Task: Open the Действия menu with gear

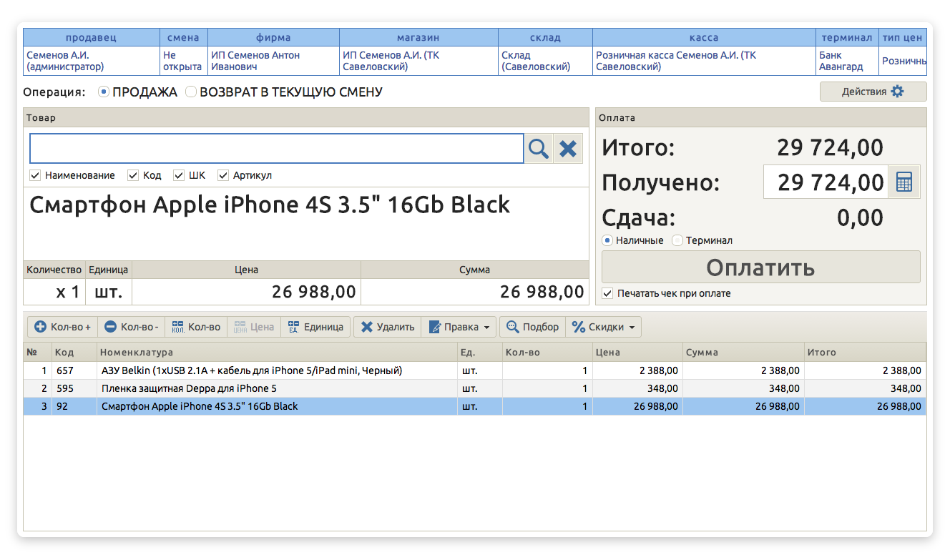Action: [x=873, y=92]
